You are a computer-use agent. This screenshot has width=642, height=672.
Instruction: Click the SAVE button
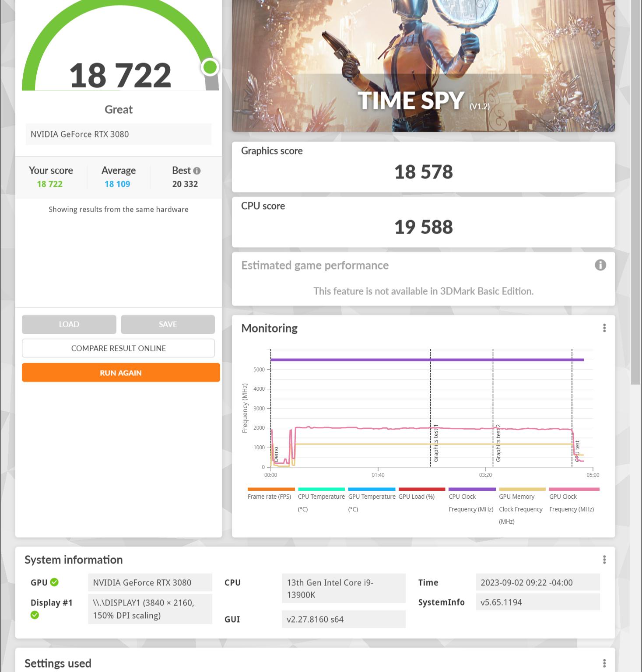(167, 324)
